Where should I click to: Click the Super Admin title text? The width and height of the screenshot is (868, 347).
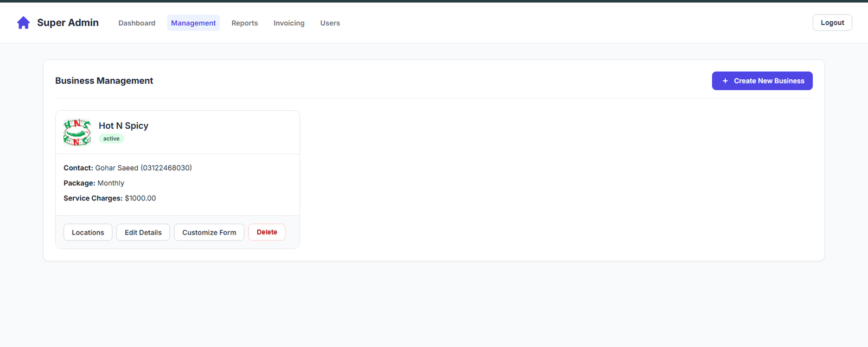[68, 23]
